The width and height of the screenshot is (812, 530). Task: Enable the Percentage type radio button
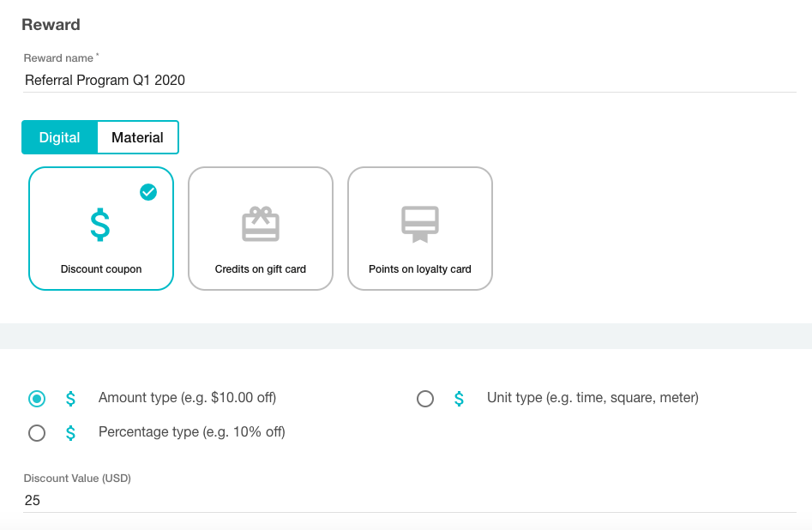[37, 433]
